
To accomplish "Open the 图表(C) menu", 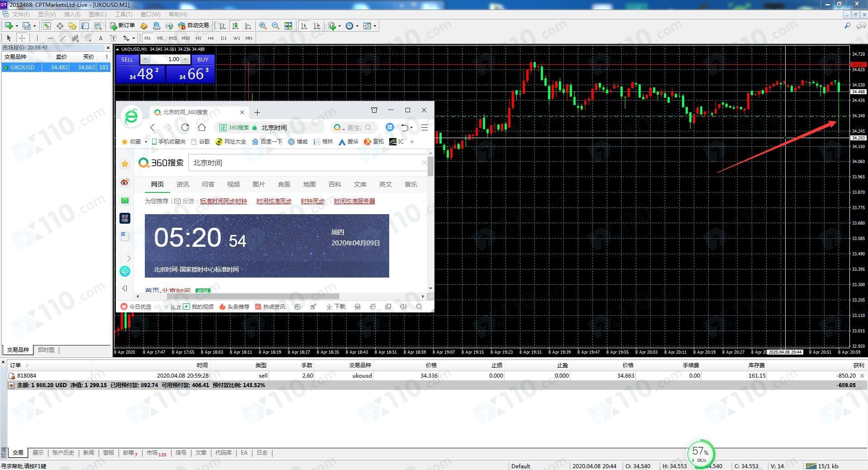I will (97, 14).
